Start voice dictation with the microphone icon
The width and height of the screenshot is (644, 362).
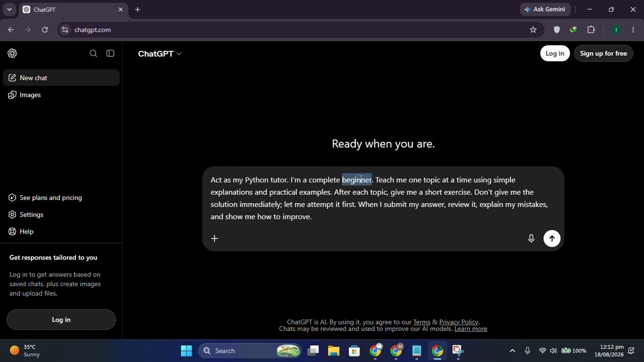pyautogui.click(x=531, y=238)
